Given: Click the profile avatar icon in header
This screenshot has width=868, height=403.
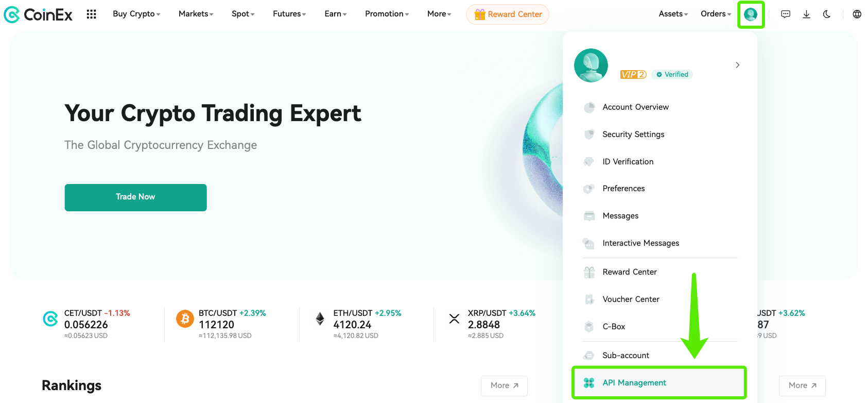Looking at the screenshot, I should 751,14.
